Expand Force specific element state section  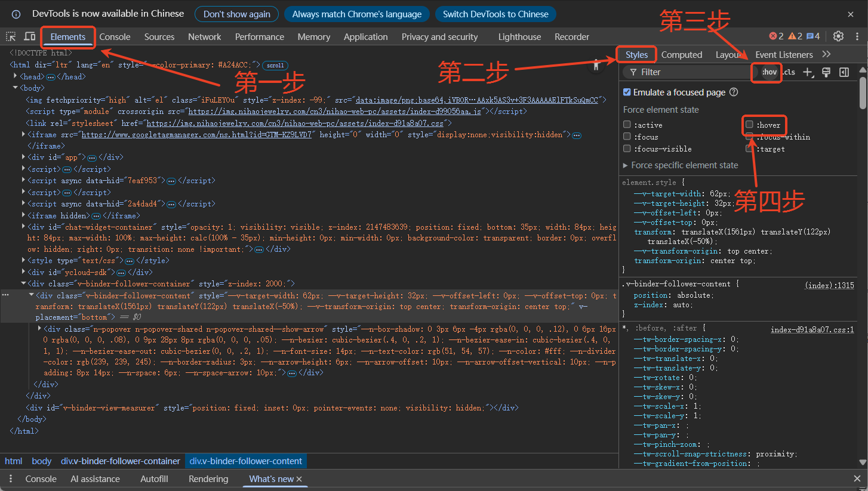point(681,165)
